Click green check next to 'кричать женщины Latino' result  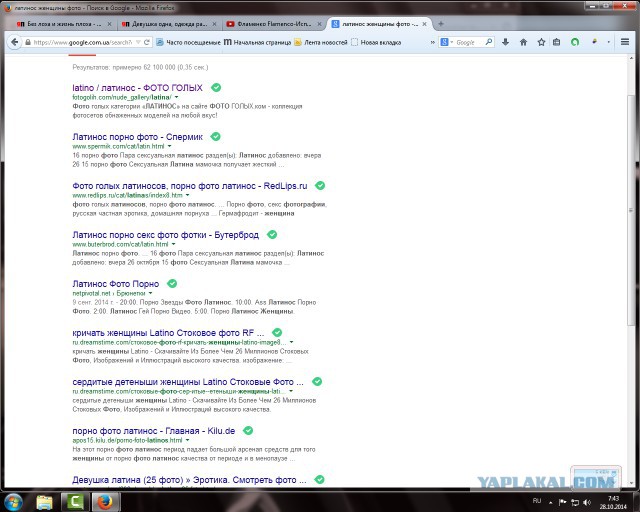pos(277,332)
